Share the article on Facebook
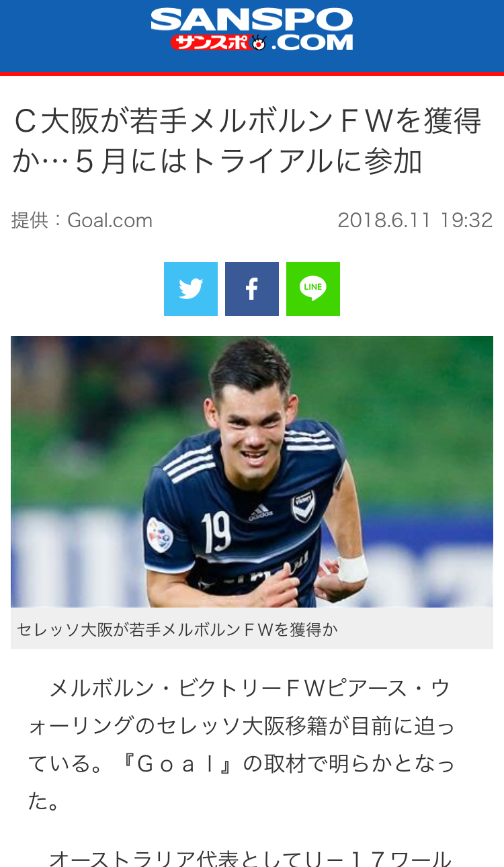The height and width of the screenshot is (867, 504). (252, 289)
